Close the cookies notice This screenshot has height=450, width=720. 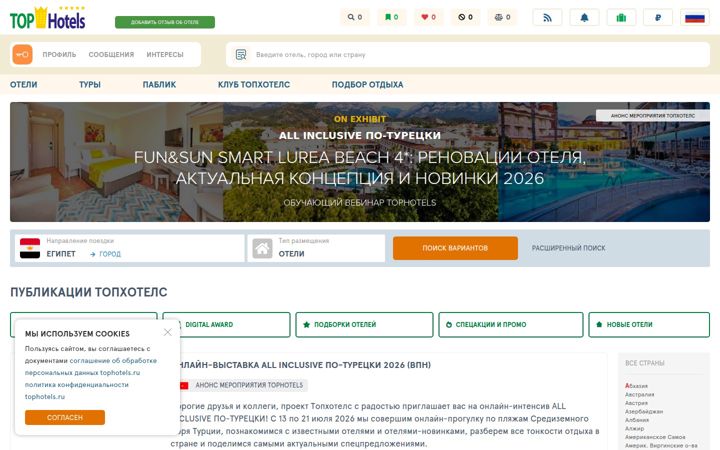pos(168,332)
